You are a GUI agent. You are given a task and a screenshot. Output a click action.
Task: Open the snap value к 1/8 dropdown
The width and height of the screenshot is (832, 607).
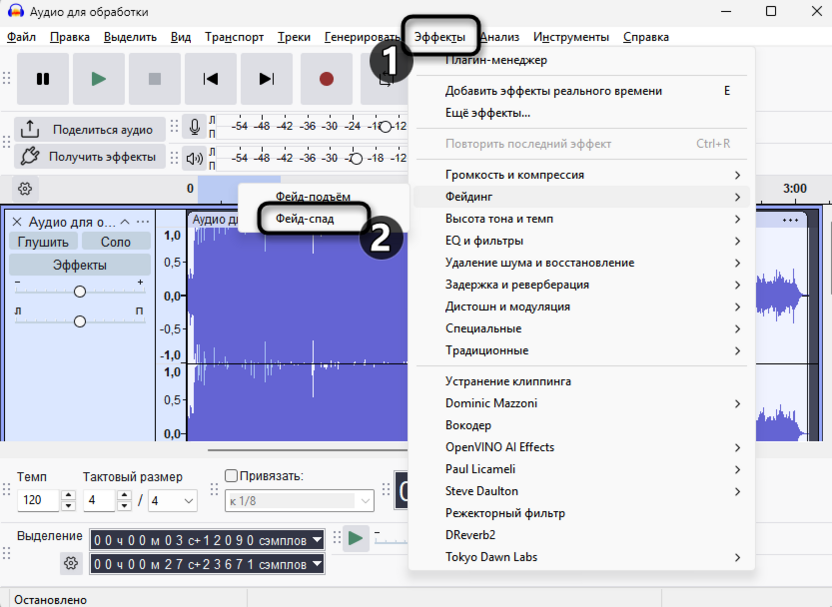coord(299,501)
